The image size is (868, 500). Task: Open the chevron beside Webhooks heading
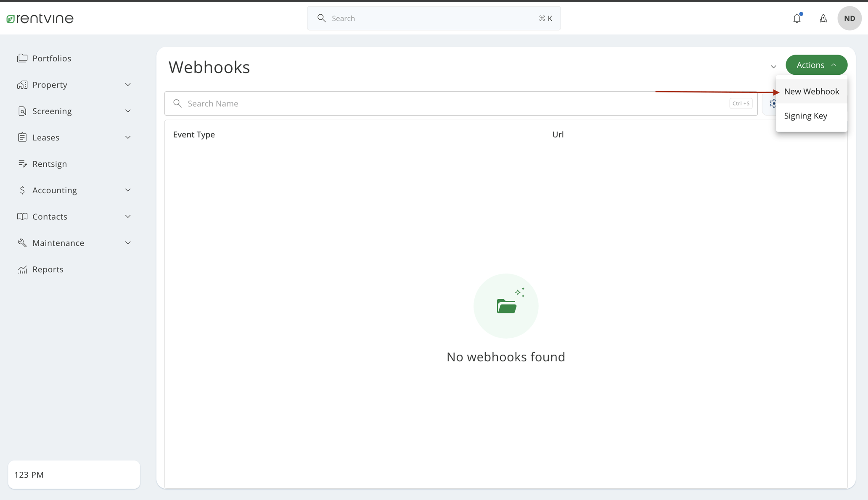774,67
